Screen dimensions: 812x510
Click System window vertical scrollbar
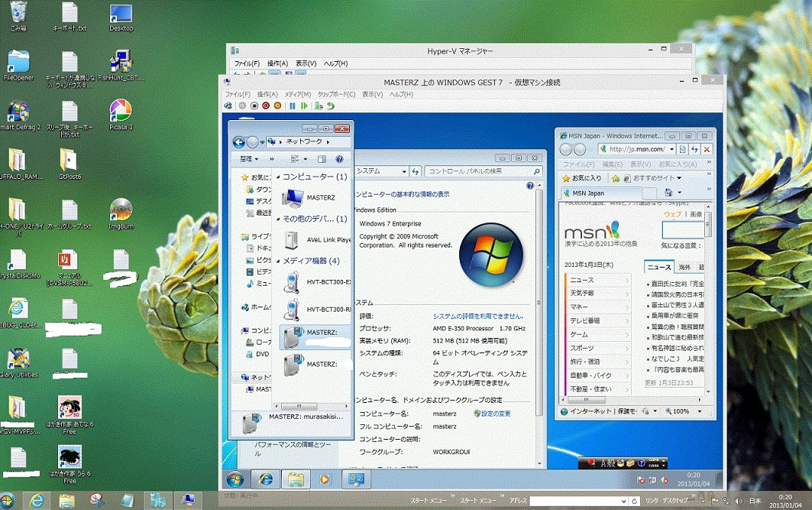point(539,303)
